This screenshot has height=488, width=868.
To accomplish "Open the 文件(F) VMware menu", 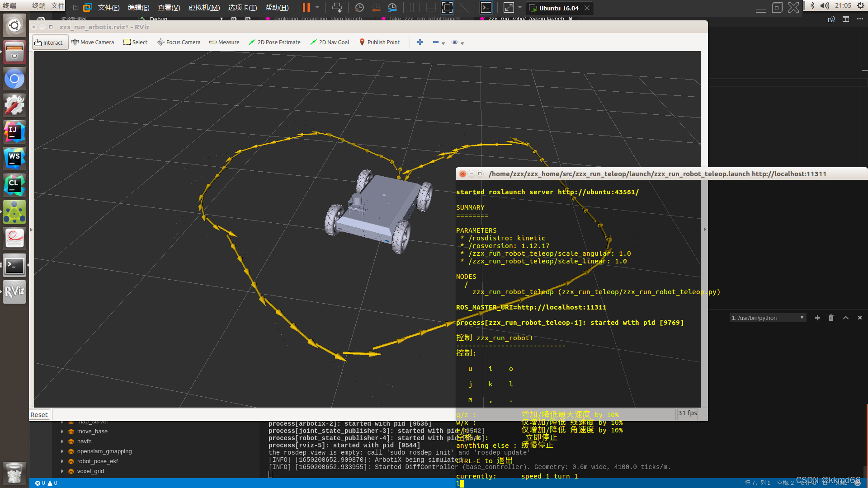I will [109, 8].
